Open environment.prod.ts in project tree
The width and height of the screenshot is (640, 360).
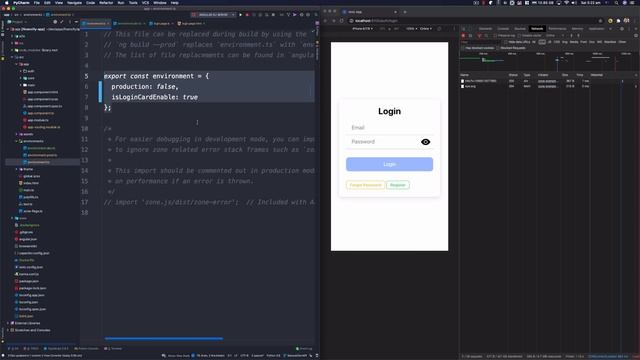[42, 155]
